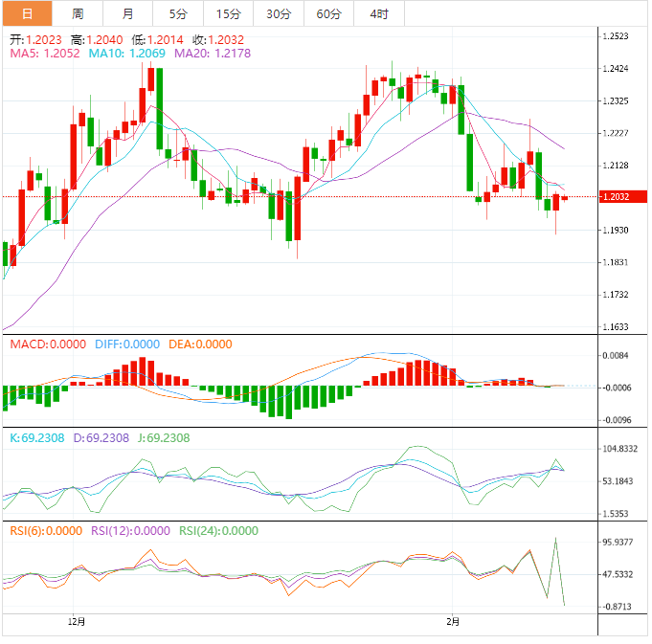Switch to the 周 (weekly) tab
Image resolution: width=652 pixels, height=644 pixels.
click(x=78, y=14)
